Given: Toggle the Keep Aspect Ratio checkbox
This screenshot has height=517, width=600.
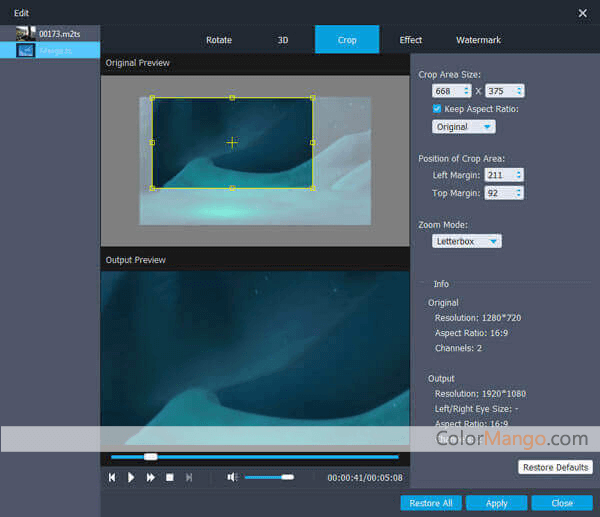Looking at the screenshot, I should click(x=437, y=109).
